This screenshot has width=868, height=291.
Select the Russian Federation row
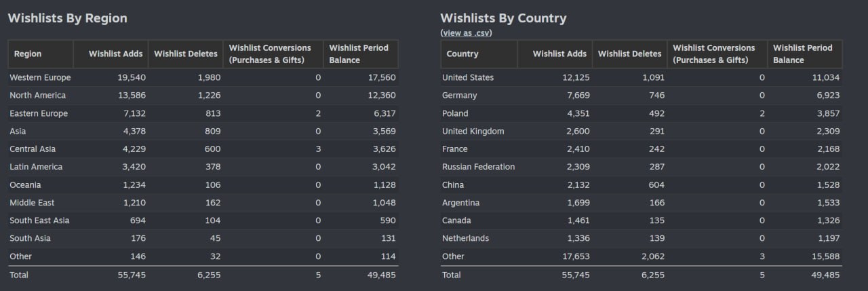click(x=642, y=167)
